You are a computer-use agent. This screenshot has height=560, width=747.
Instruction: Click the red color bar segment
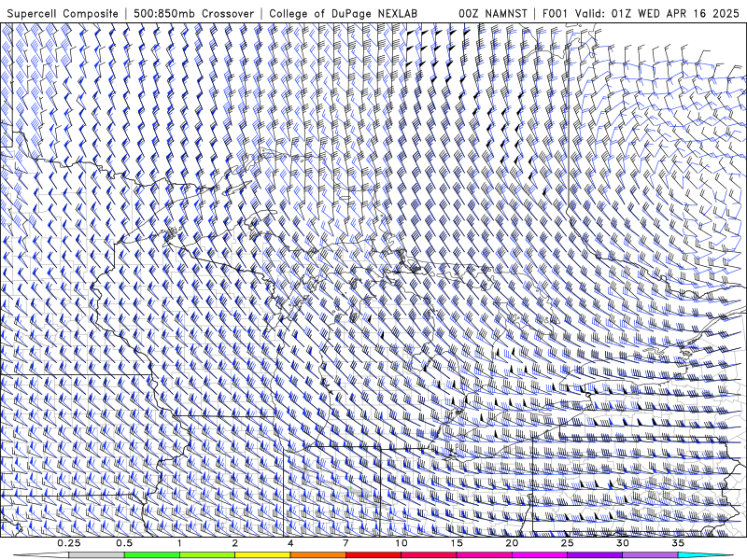[x=373, y=555]
